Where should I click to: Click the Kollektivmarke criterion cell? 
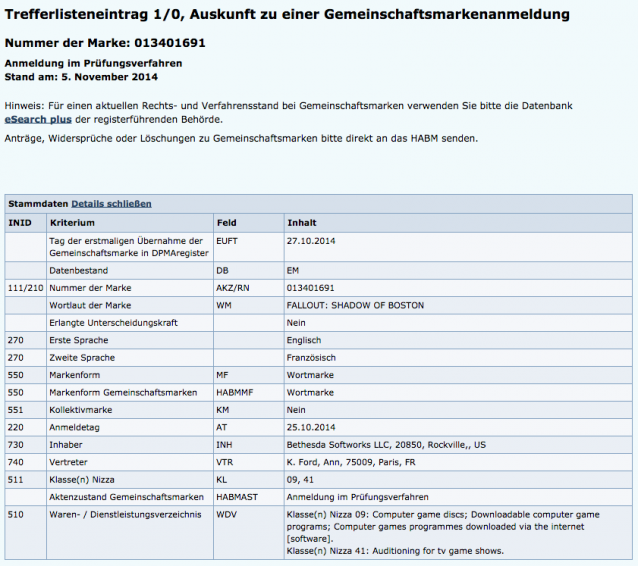(x=130, y=410)
